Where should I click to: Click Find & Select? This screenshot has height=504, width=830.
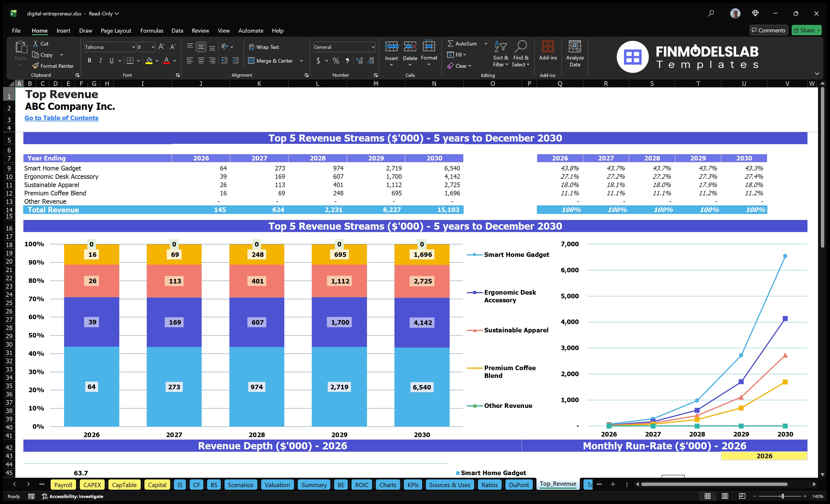click(x=521, y=54)
